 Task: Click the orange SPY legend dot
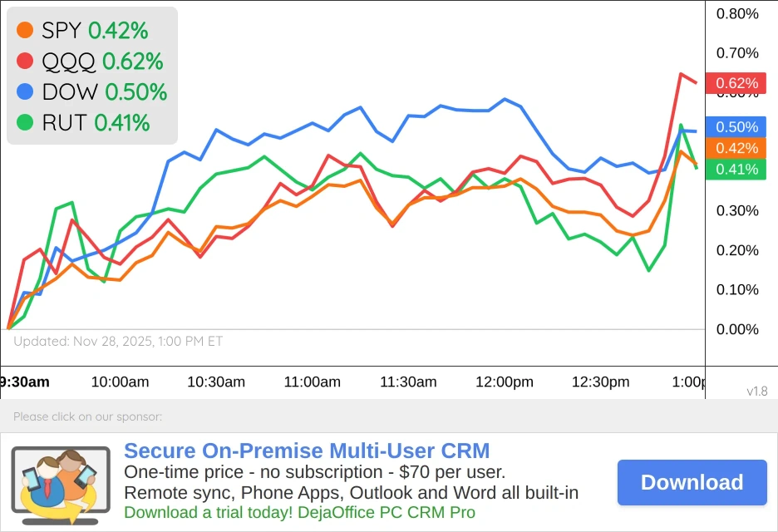click(x=25, y=31)
